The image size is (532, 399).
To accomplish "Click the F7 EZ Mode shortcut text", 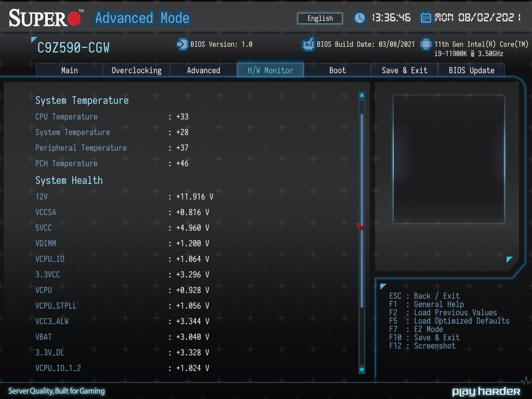I will point(416,329).
